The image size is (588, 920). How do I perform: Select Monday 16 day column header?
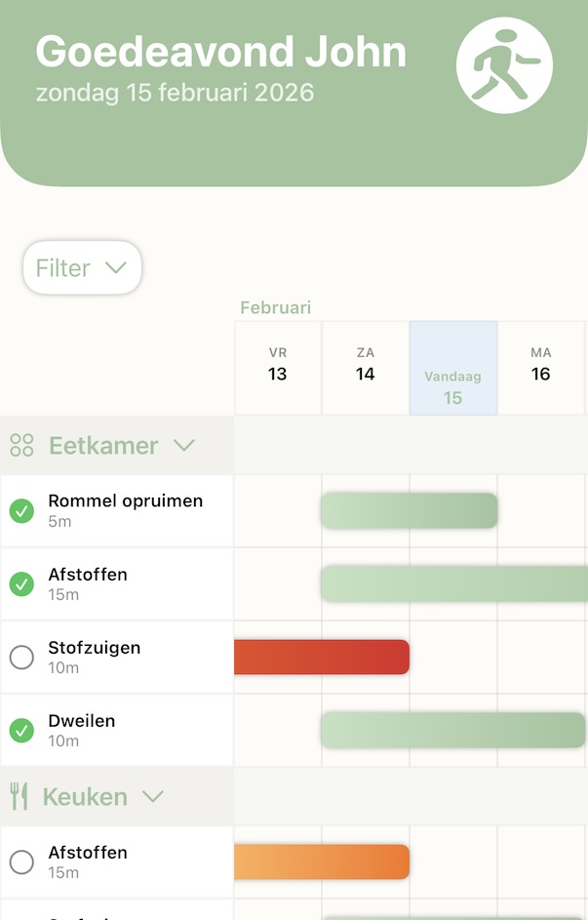coord(541,365)
